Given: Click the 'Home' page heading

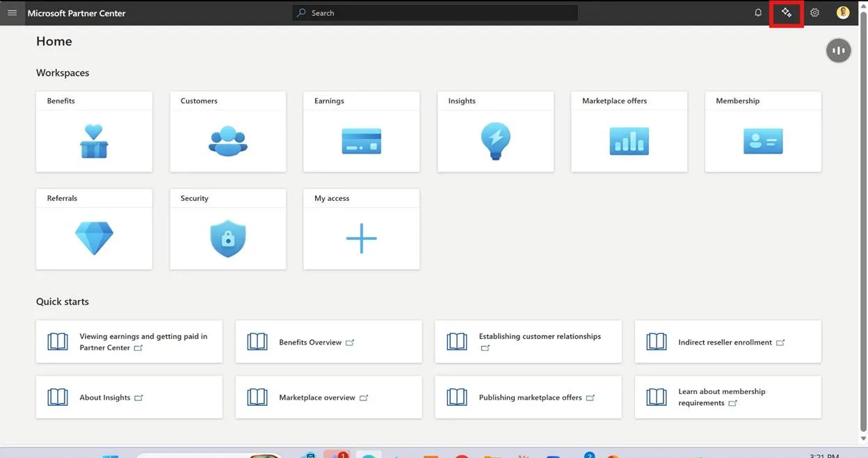Looking at the screenshot, I should (x=54, y=42).
